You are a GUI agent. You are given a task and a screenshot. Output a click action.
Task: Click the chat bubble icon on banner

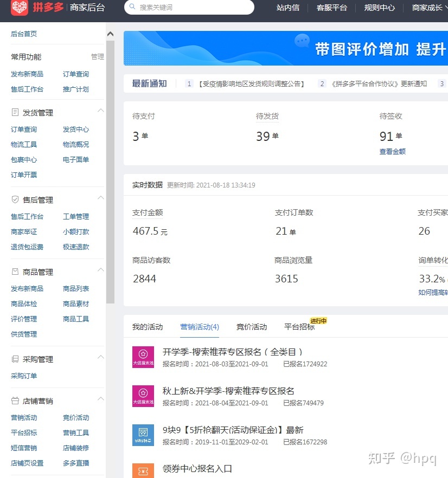[x=302, y=41]
